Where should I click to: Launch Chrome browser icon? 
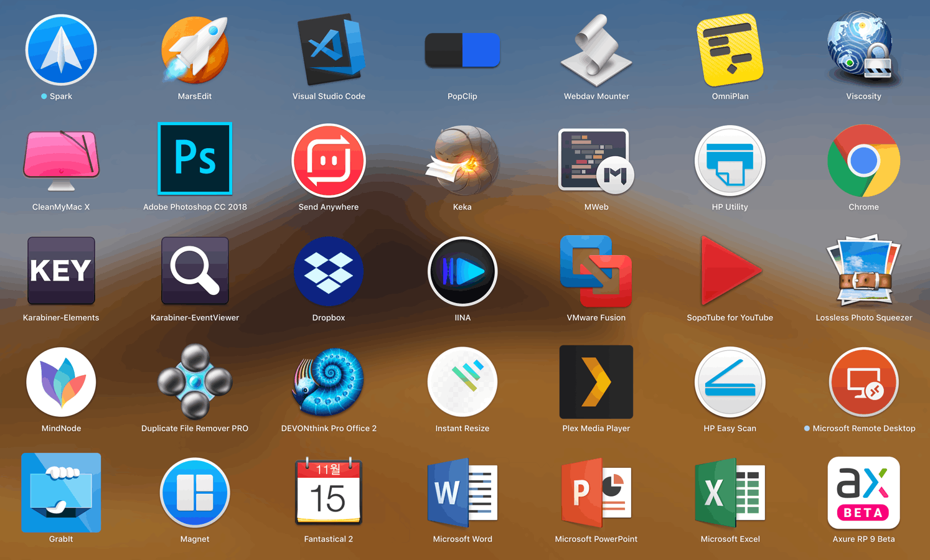click(863, 161)
